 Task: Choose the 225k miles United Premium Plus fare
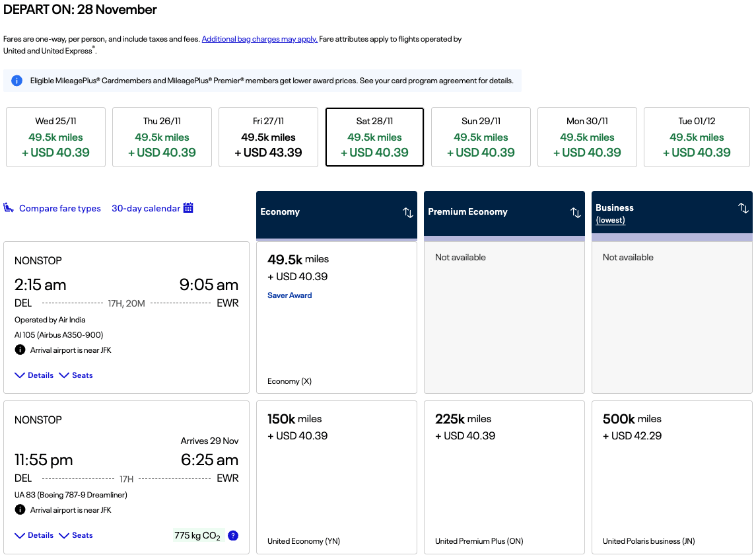click(504, 478)
